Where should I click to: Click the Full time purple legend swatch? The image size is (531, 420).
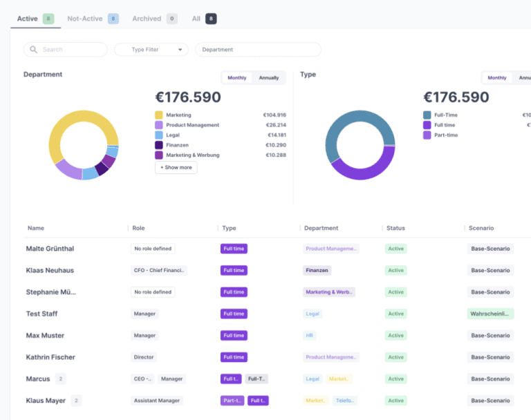[x=427, y=125]
